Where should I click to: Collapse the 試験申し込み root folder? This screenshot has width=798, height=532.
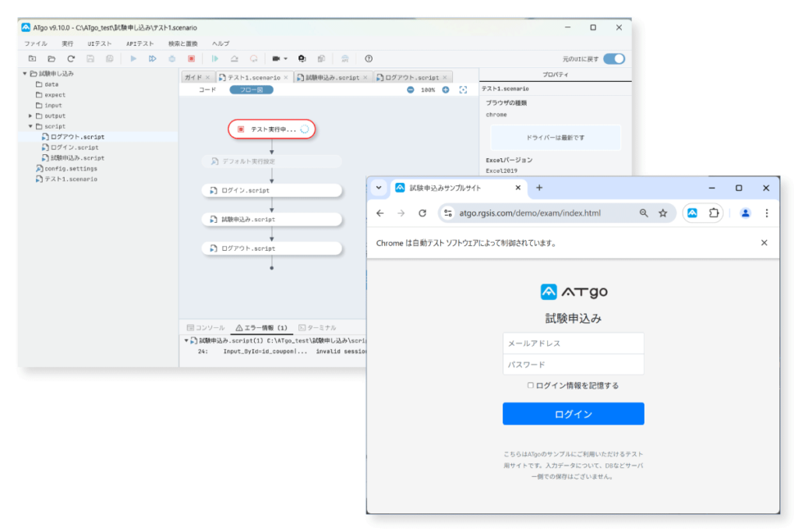pos(24,74)
